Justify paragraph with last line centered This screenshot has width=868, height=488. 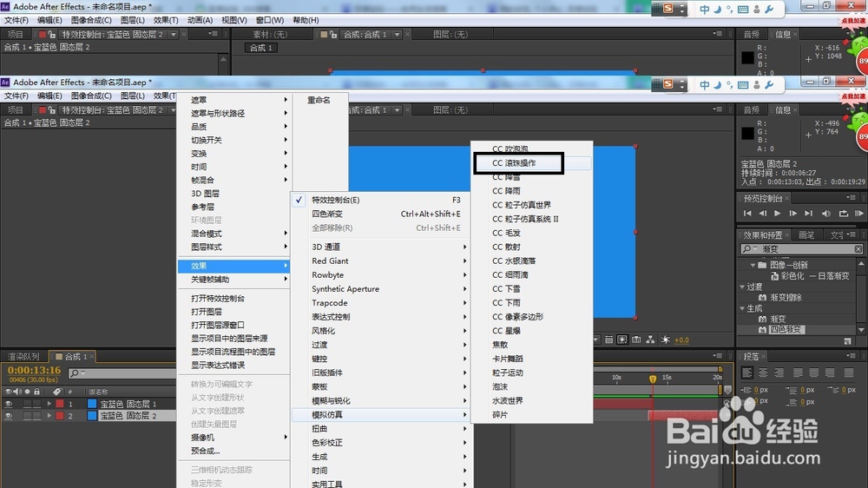(x=814, y=373)
